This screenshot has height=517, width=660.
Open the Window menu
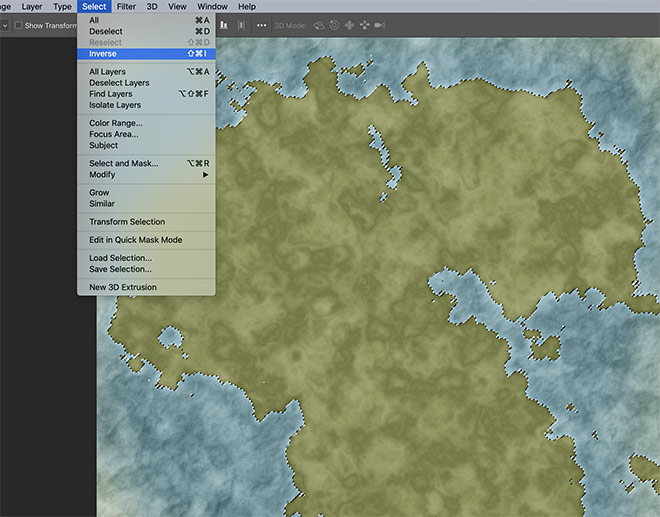(x=212, y=6)
